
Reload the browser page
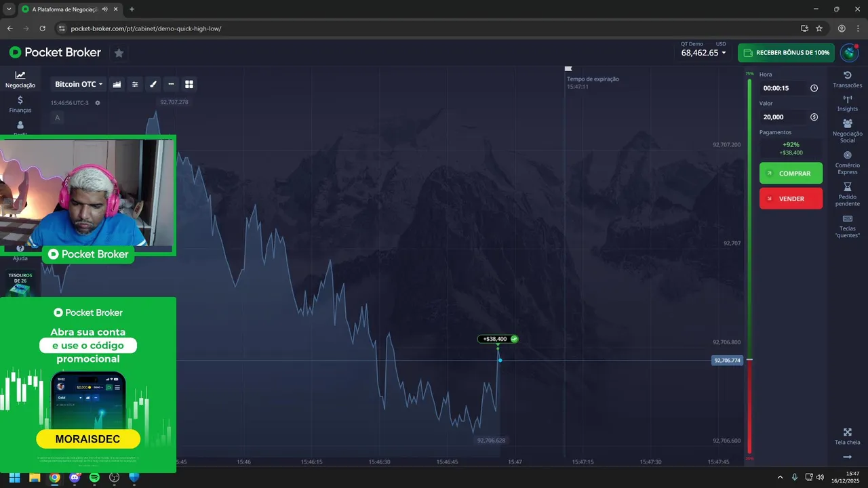point(42,28)
